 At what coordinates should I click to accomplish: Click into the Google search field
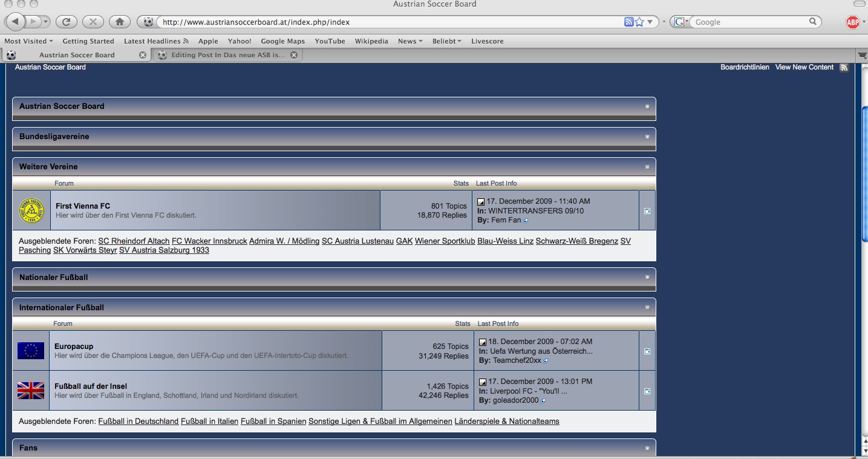point(750,22)
